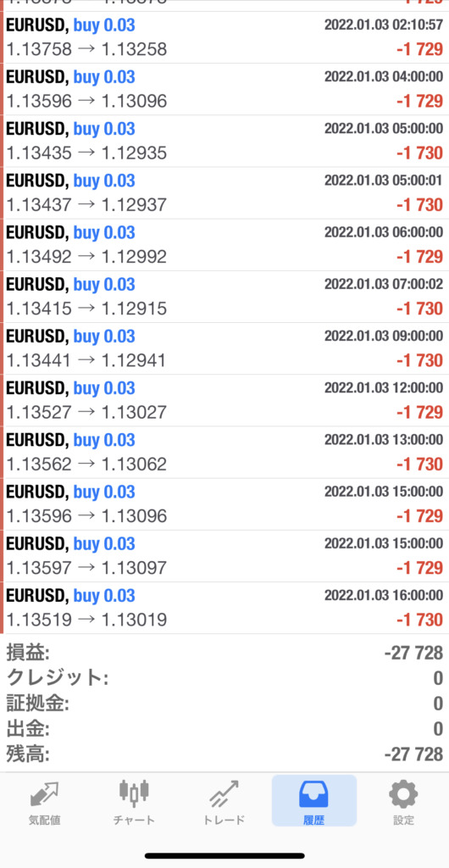Select the trade dated 2022.01.03 12:00:00
Screen dimensions: 449x868
click(x=224, y=400)
